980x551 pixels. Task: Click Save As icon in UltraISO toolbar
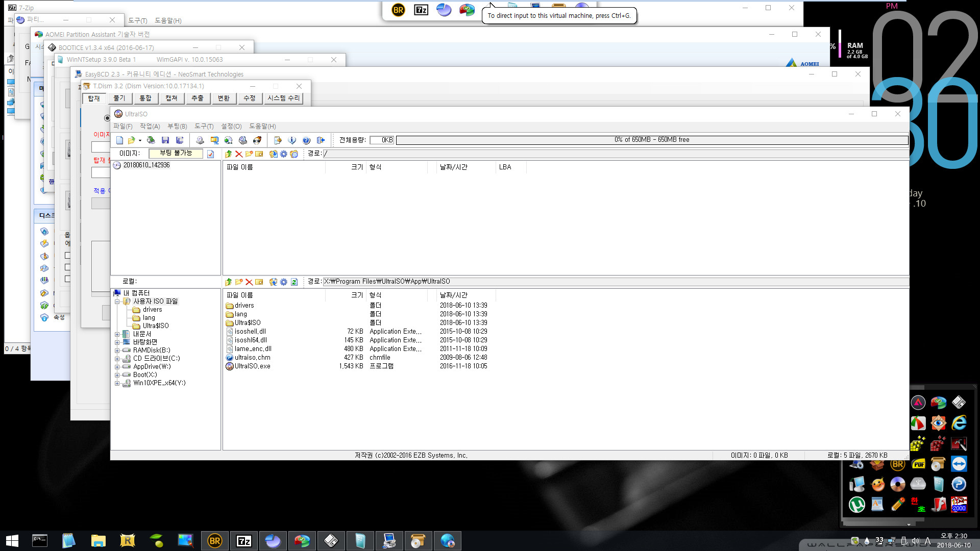pos(180,140)
